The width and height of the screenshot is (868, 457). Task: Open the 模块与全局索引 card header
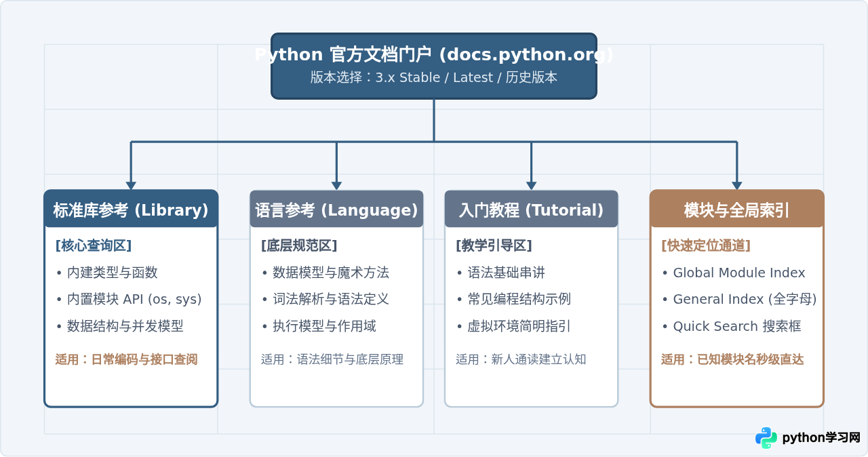click(736, 210)
